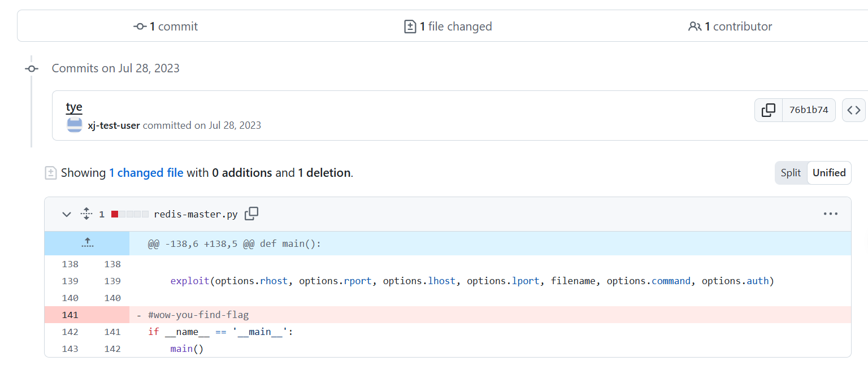The height and width of the screenshot is (383, 868).
Task: Click the 76b1b74 commit hash
Action: click(x=808, y=110)
